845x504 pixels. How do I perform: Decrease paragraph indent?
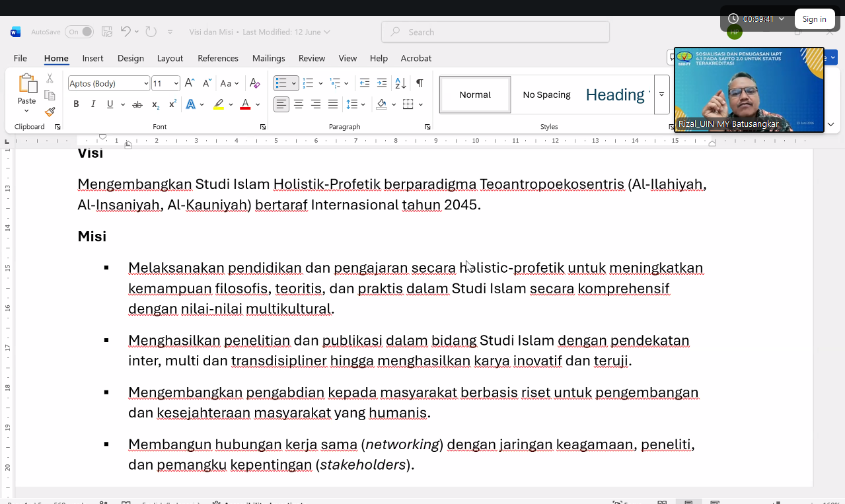(x=364, y=83)
